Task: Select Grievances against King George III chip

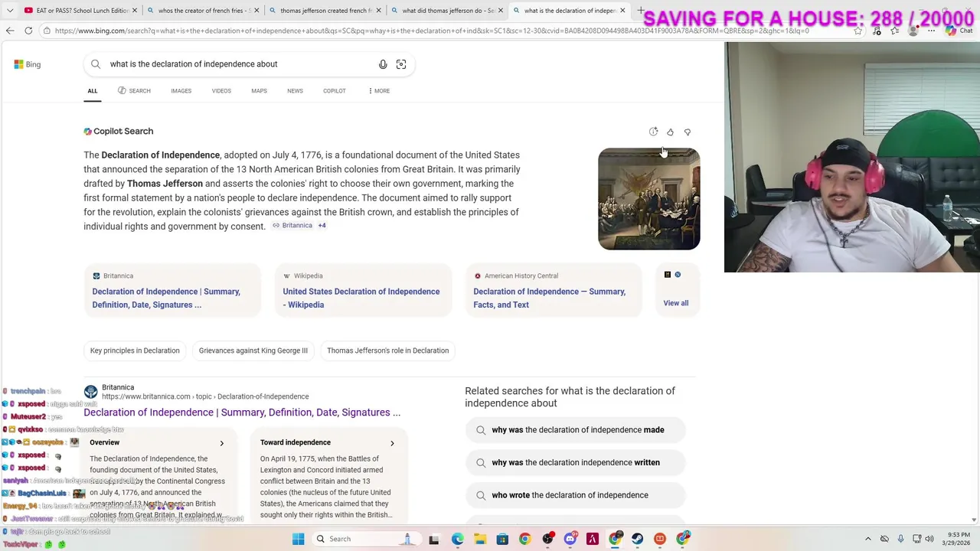Action: (253, 350)
